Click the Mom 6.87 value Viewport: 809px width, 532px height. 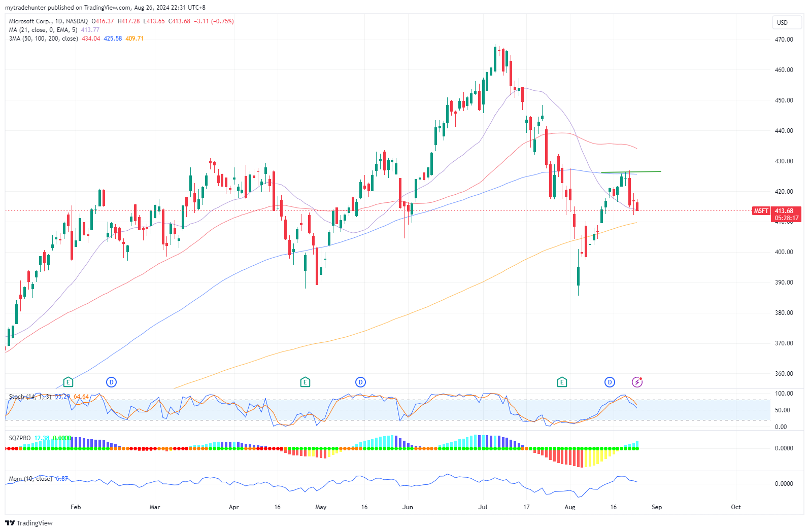tap(62, 479)
